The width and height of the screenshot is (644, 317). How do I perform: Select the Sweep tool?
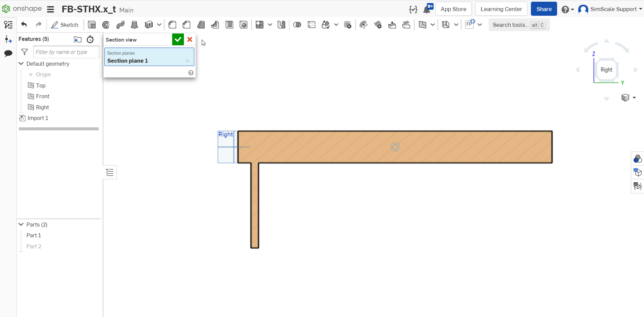[x=120, y=25]
